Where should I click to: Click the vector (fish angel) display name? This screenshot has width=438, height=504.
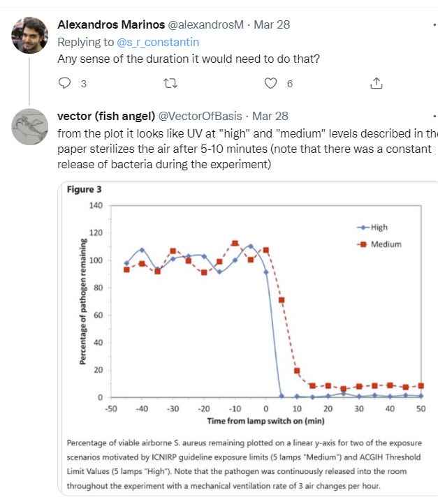[106, 116]
